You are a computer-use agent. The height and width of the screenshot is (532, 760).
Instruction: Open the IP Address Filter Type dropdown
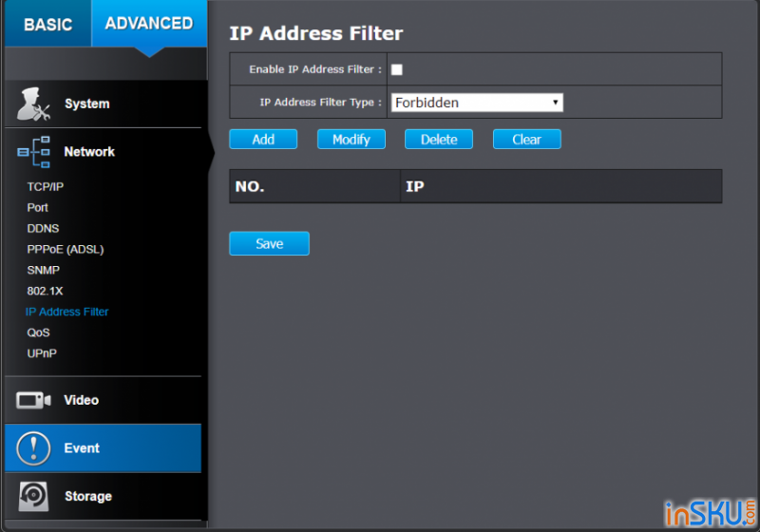[x=477, y=103]
